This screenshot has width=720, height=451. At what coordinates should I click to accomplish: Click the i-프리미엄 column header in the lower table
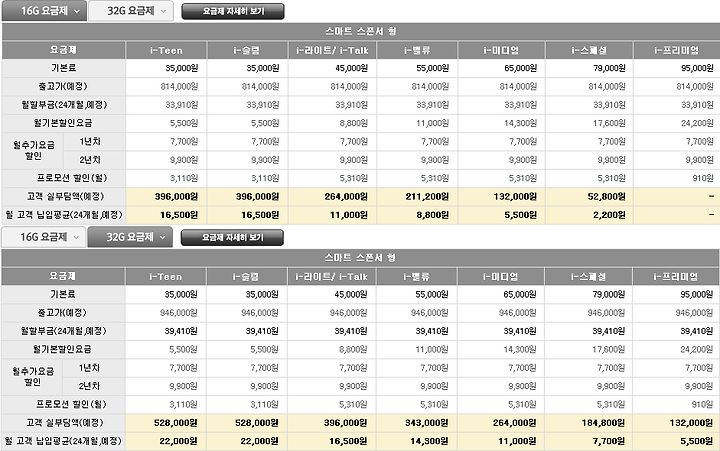coord(676,277)
